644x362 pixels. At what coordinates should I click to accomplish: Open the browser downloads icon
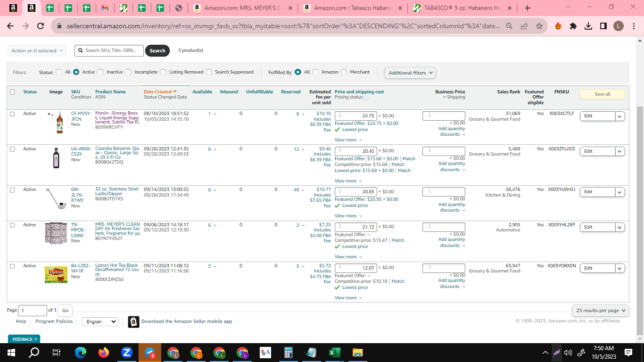588,26
